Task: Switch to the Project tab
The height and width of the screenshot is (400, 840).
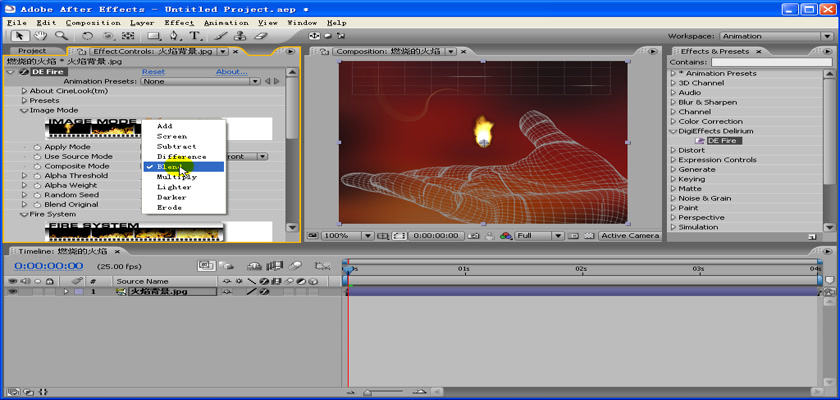Action: (32, 51)
